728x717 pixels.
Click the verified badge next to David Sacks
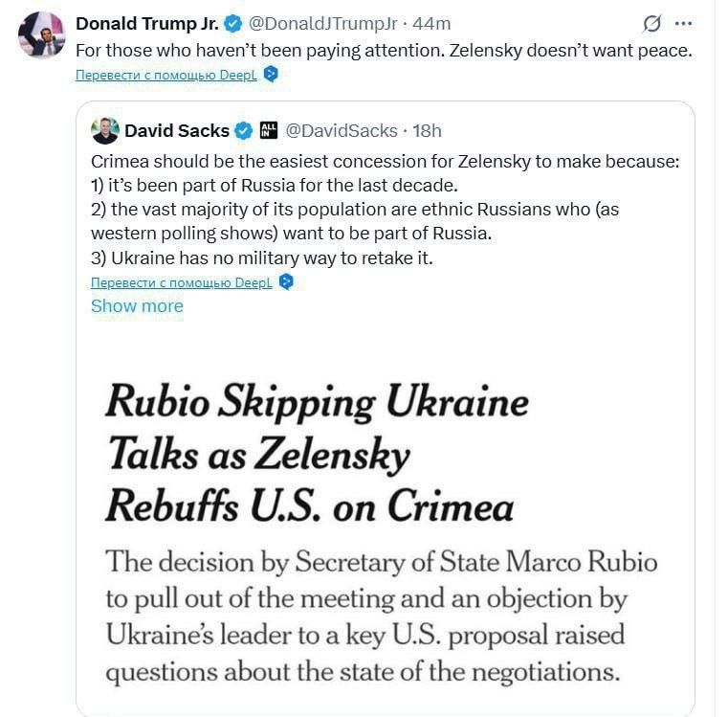tap(244, 131)
